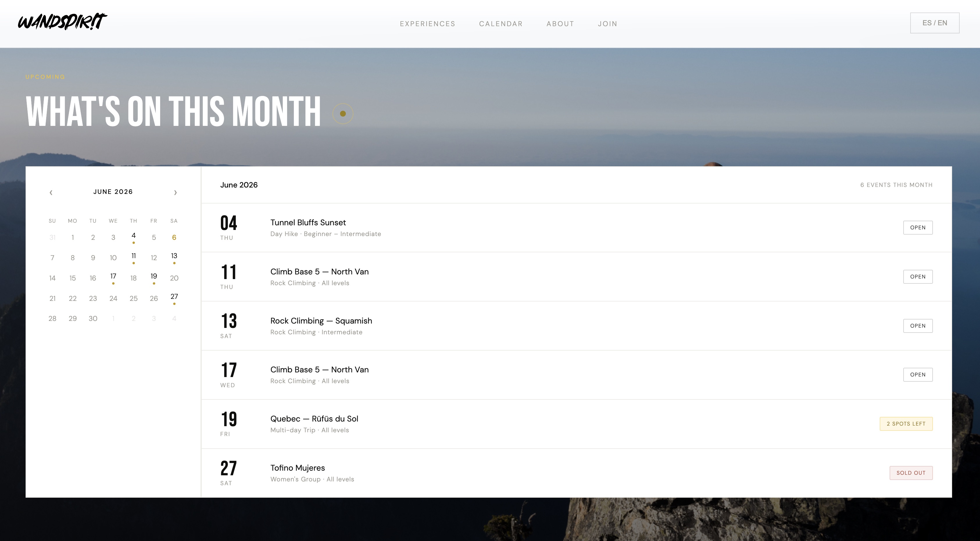Click the 'June 2026' list heading
980x541 pixels.
coord(239,185)
